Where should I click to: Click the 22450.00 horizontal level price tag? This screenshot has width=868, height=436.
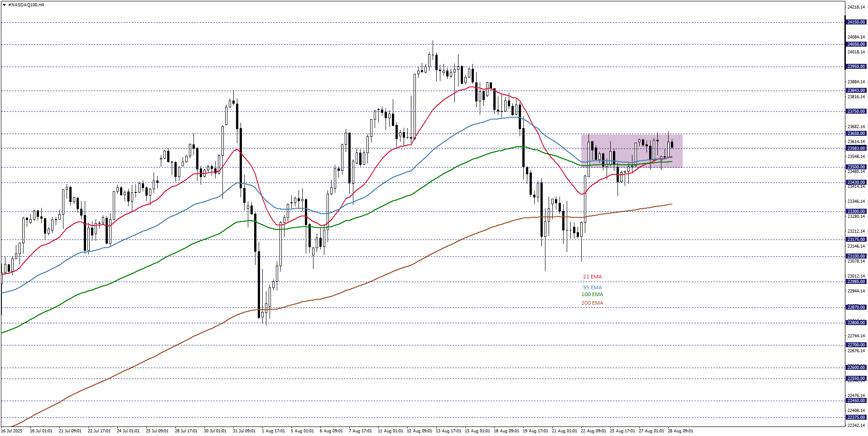coord(856,401)
